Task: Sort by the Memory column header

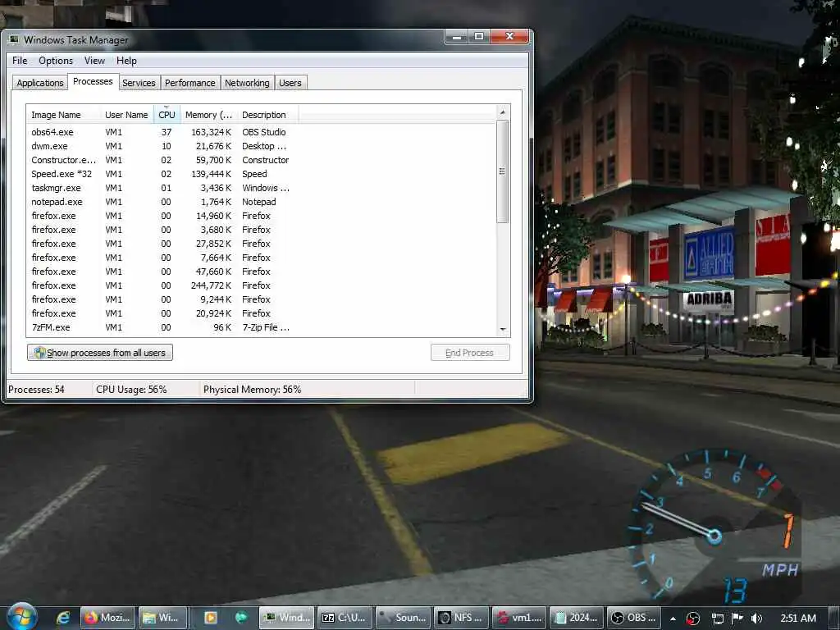Action: [208, 115]
